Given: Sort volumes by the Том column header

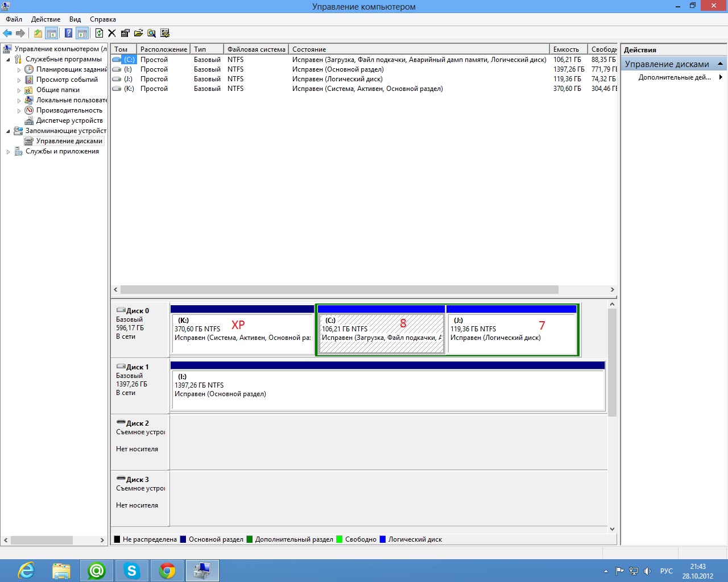Looking at the screenshot, I should pyautogui.click(x=123, y=49).
